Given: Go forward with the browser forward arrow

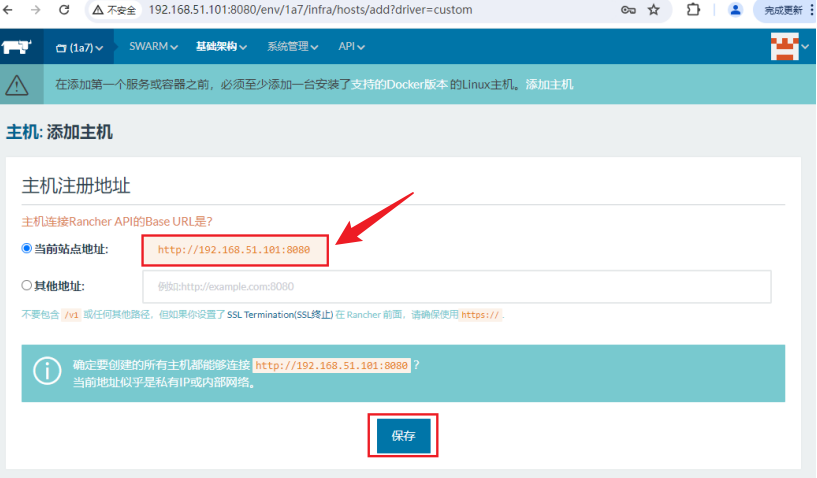Looking at the screenshot, I should pyautogui.click(x=35, y=10).
